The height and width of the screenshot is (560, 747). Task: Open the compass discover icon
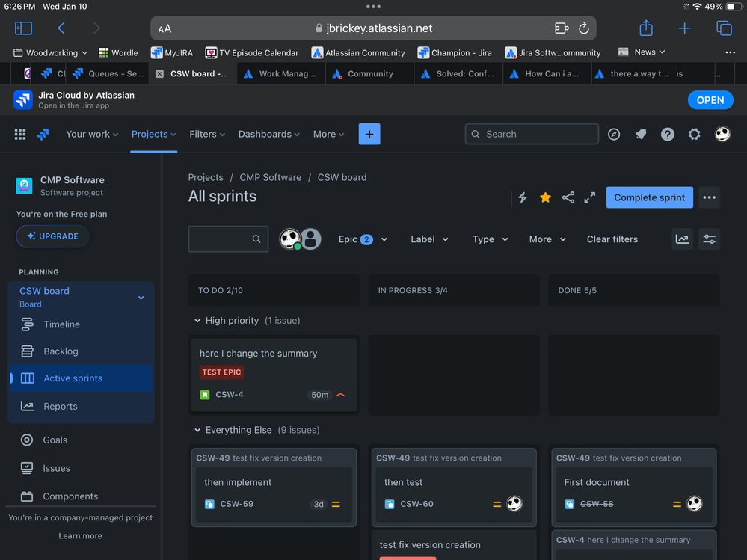point(614,135)
